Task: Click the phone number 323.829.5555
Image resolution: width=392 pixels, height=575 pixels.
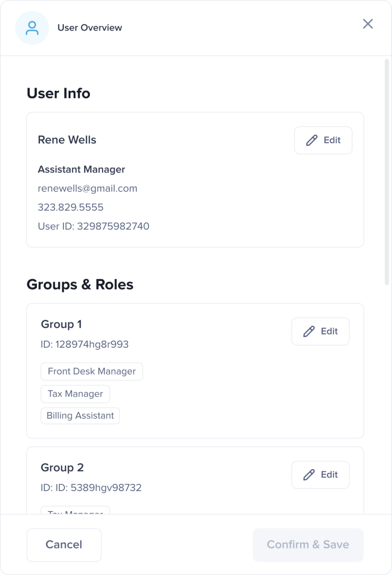Action: (71, 207)
